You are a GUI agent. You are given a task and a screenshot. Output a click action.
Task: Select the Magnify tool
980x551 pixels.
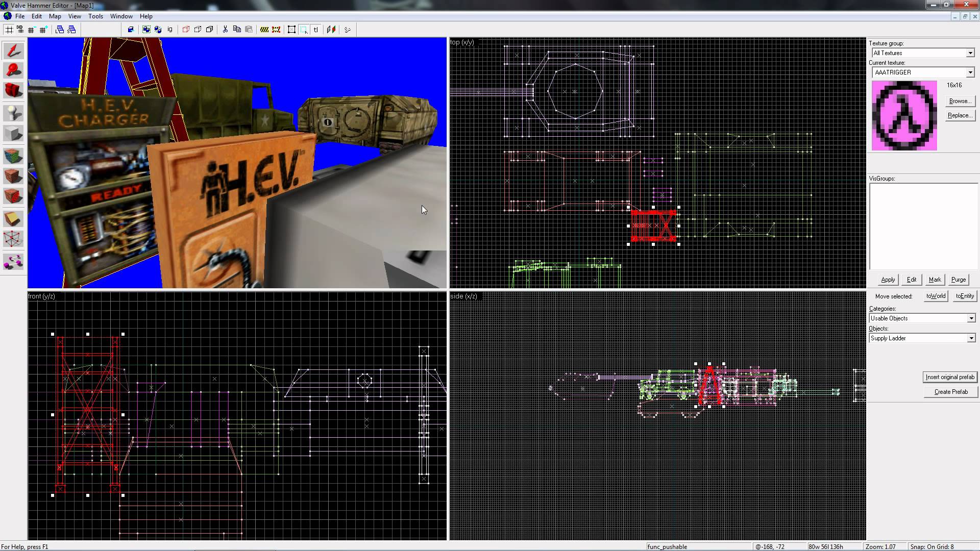point(13,70)
